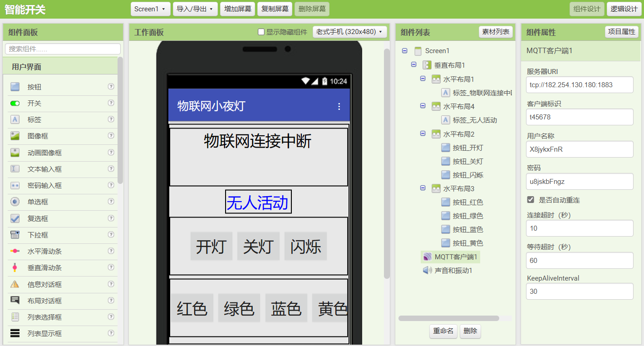Edit the 服务器URI field

coord(580,84)
